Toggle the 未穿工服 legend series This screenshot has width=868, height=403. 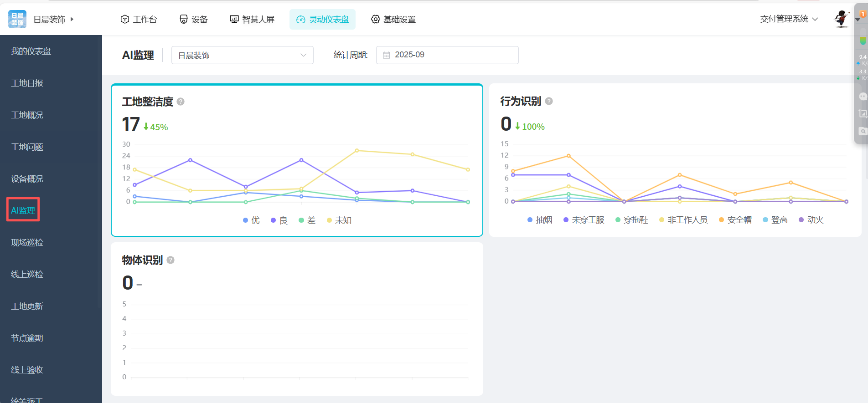click(584, 220)
